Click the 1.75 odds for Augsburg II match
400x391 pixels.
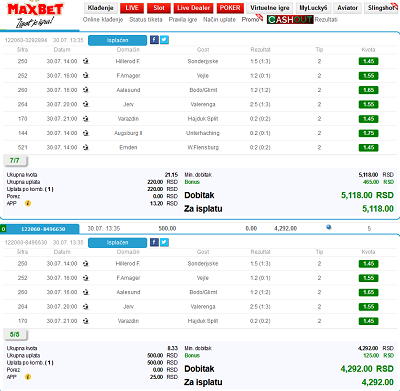tap(368, 133)
